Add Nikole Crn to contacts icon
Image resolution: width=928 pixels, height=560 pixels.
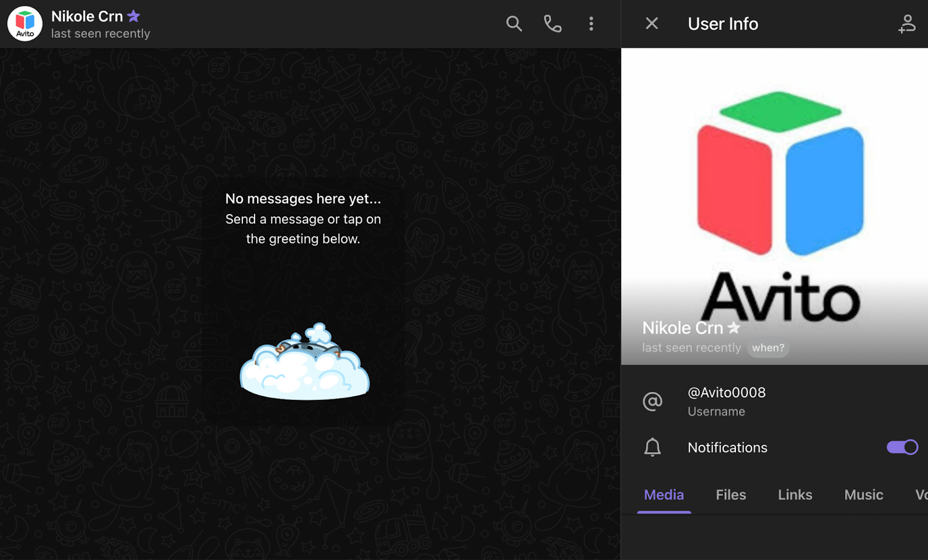[907, 24]
